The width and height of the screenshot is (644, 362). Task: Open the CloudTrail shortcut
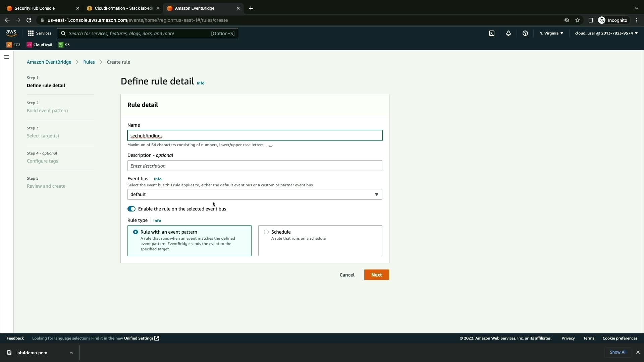click(x=40, y=45)
